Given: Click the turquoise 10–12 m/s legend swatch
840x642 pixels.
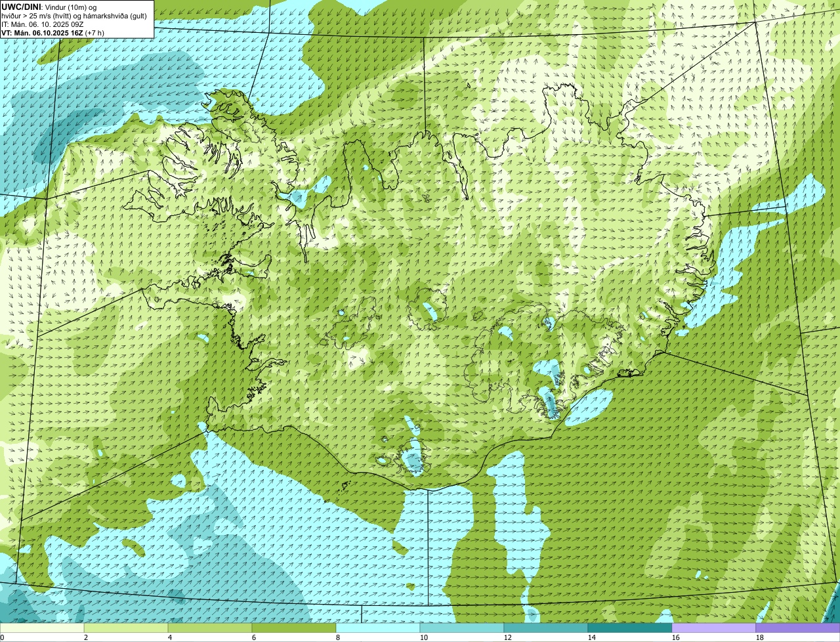Looking at the screenshot, I should (462, 628).
